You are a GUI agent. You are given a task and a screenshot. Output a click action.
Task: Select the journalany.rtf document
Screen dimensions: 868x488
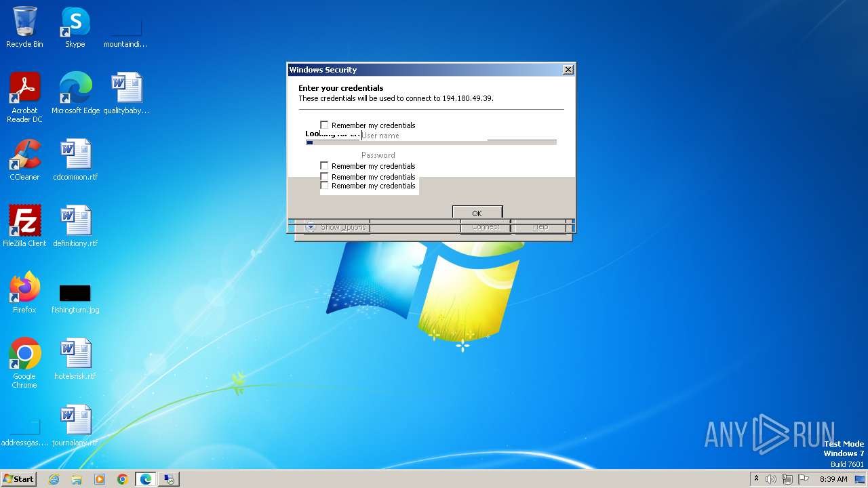coord(75,426)
